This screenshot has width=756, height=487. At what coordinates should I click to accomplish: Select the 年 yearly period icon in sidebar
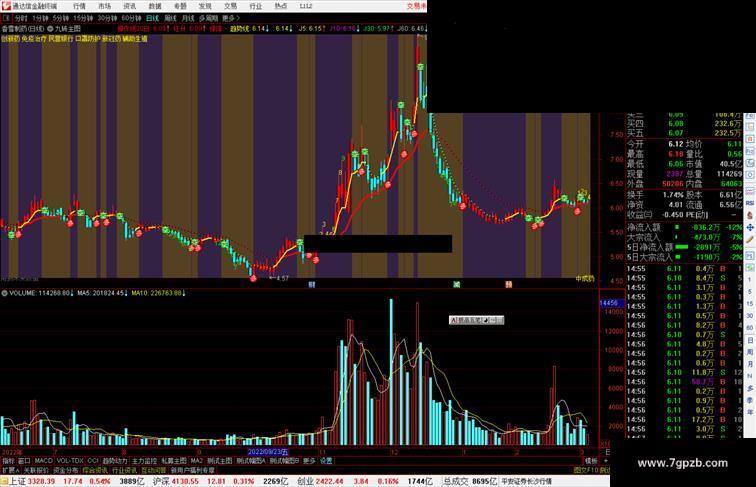coord(750,412)
